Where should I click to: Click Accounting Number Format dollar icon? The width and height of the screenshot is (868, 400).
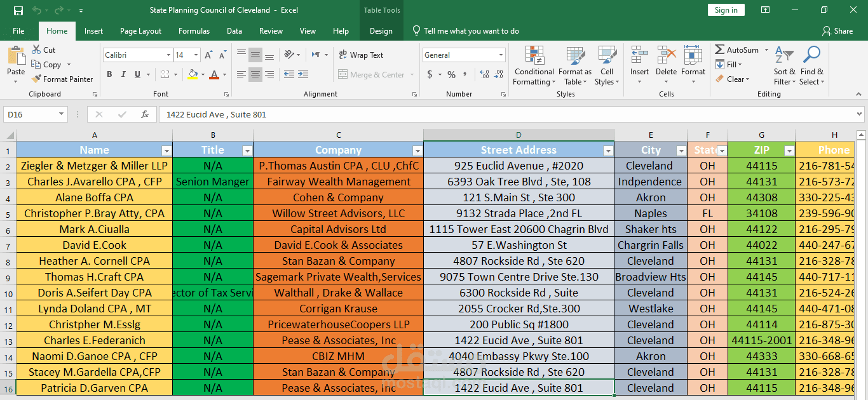click(x=430, y=75)
